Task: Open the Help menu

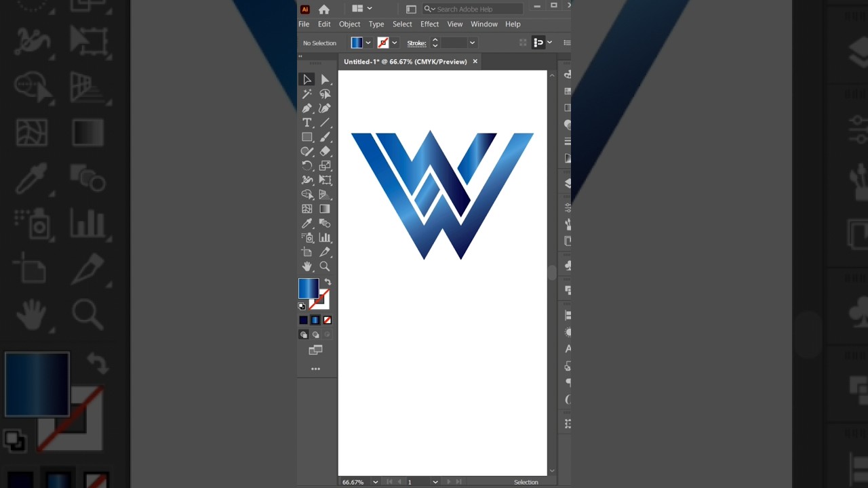Action: click(513, 24)
